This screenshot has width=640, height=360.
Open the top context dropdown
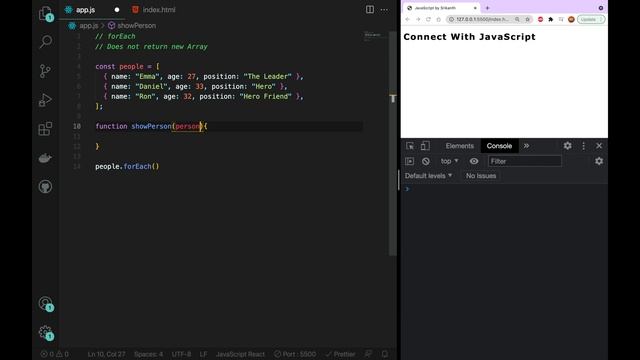tap(449, 161)
